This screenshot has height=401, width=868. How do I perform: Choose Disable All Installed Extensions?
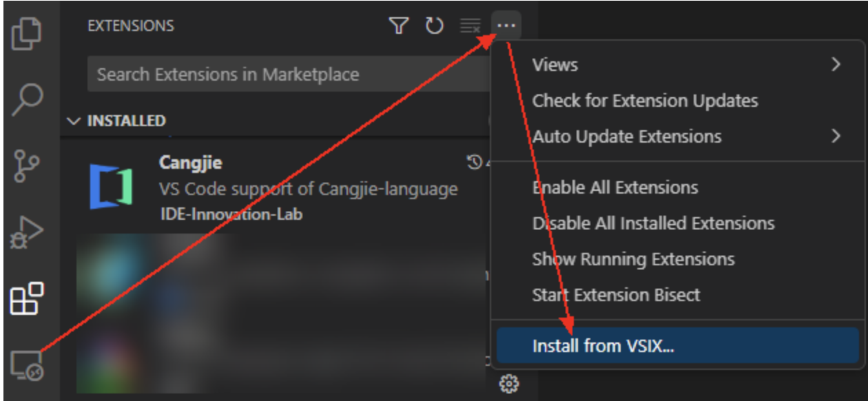coord(678,223)
